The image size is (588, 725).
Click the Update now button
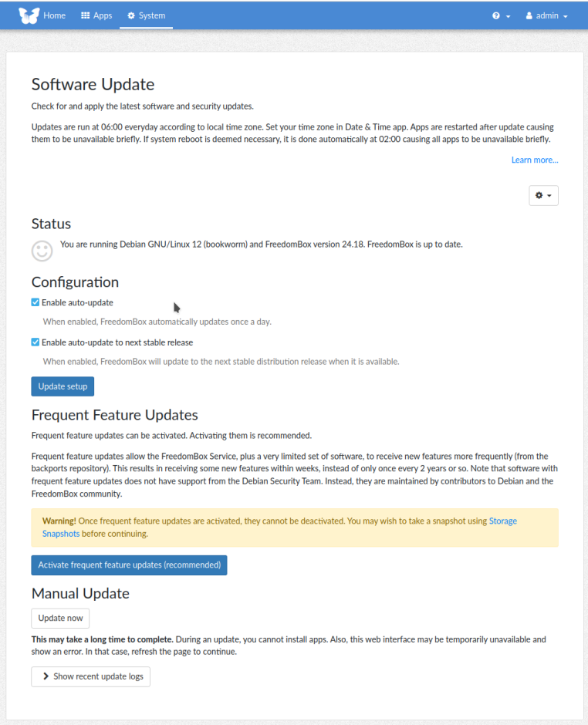pos(60,618)
